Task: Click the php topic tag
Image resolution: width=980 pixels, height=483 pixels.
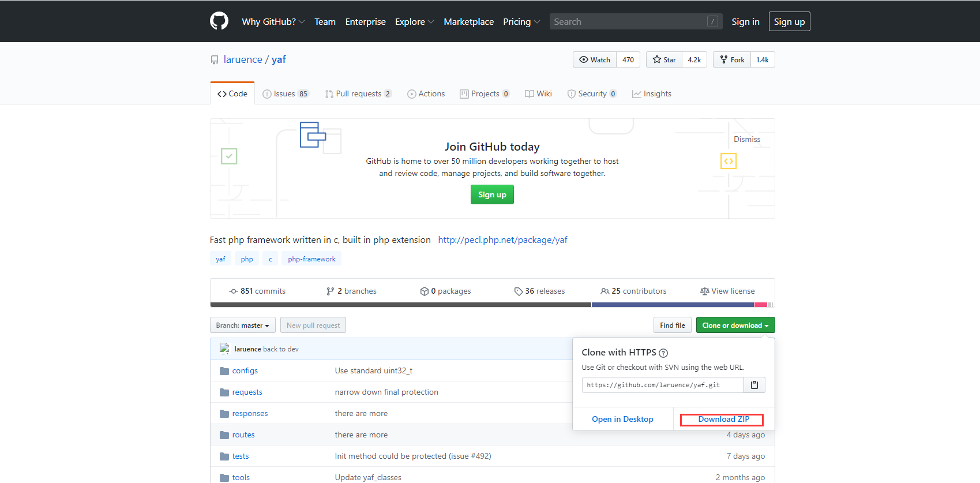Action: [x=247, y=259]
